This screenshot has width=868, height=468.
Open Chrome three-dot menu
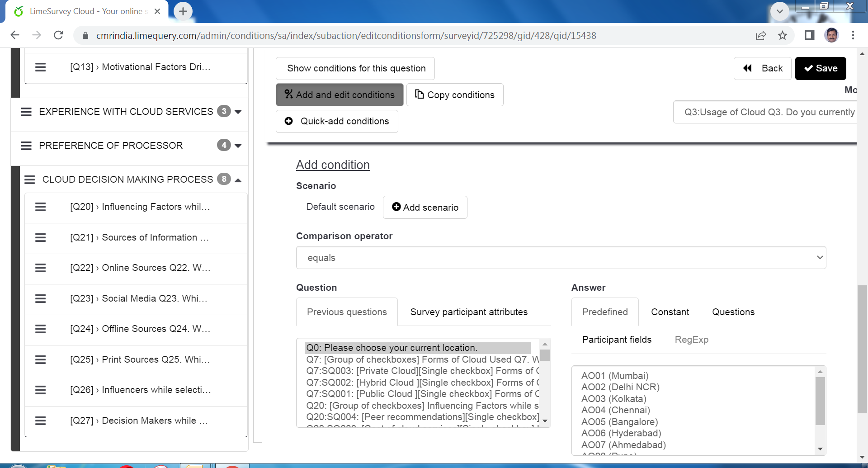click(x=853, y=35)
